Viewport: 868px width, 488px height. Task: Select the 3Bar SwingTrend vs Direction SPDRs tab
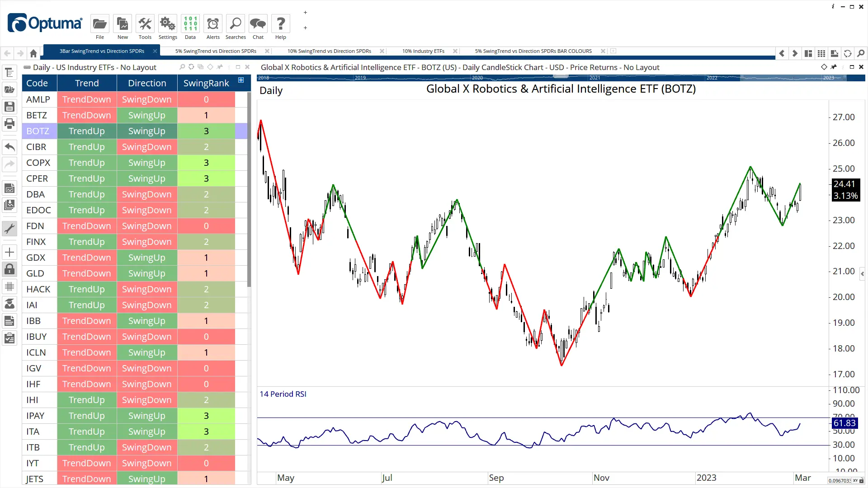102,51
